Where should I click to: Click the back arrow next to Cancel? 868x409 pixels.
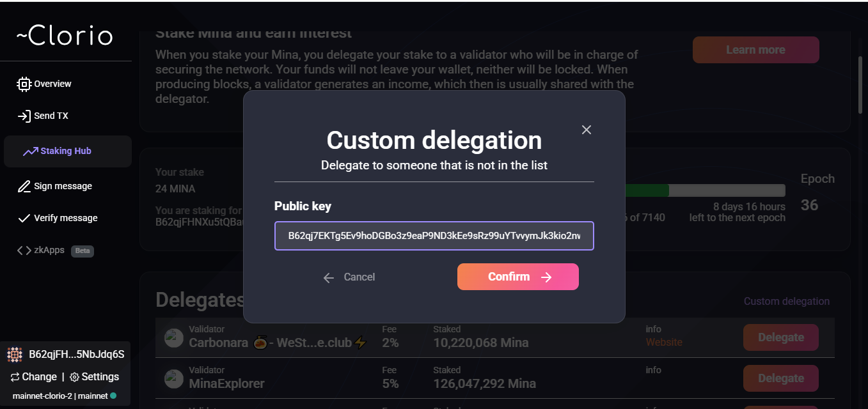[x=328, y=277]
